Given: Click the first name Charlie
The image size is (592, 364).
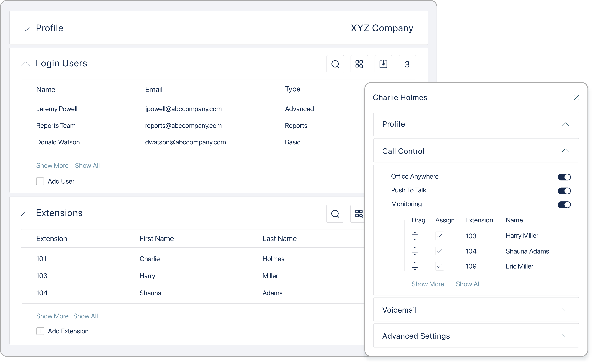Looking at the screenshot, I should pos(150,259).
